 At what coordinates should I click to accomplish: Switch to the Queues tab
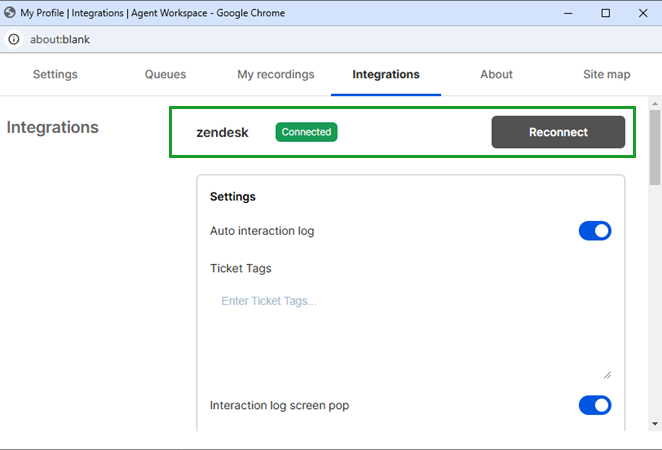coord(166,74)
